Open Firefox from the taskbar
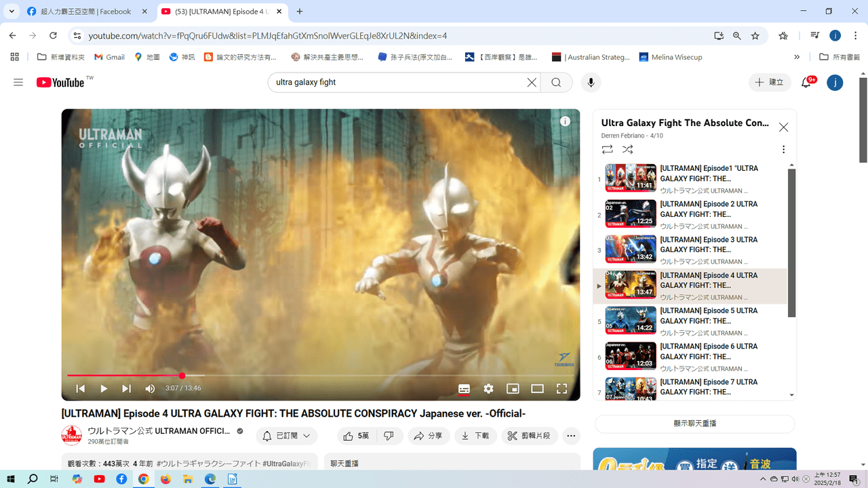 165,479
